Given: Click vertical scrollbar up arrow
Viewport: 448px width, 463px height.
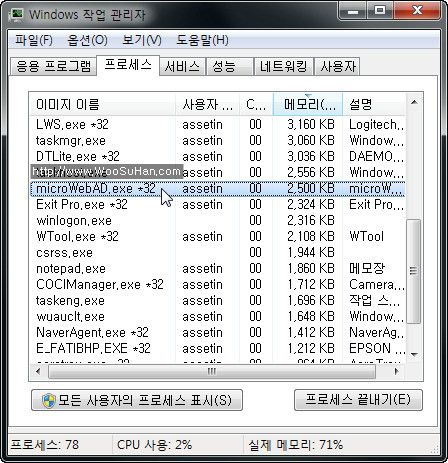Looking at the screenshot, I should (414, 102).
